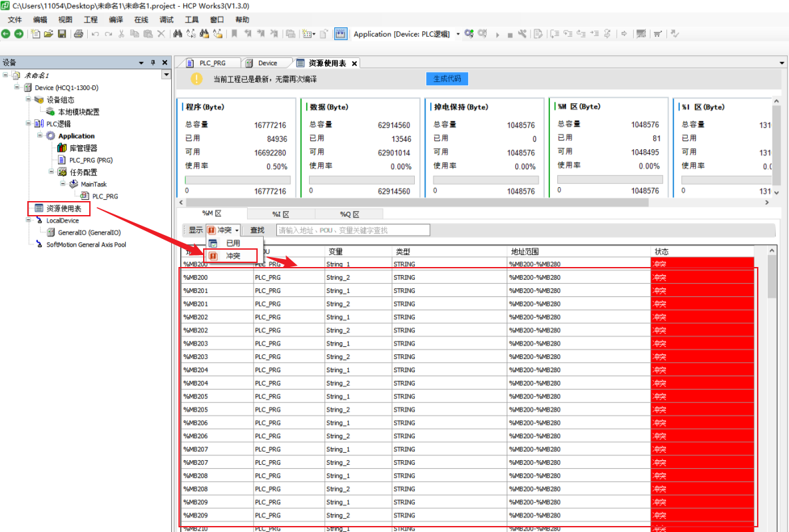Open the Application device selector dropdown

[x=458, y=34]
